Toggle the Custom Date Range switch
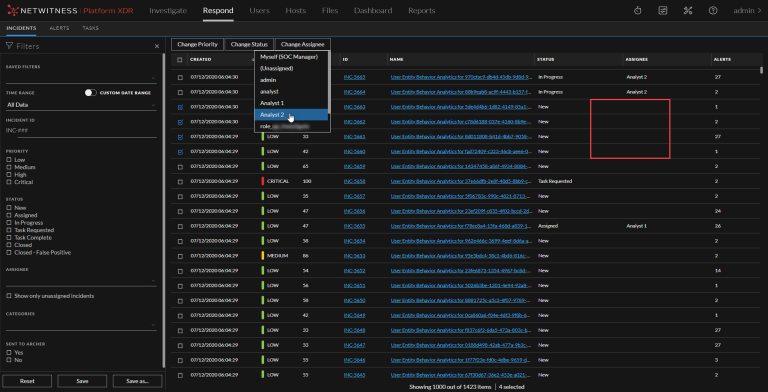This screenshot has height=392, width=768. [90, 93]
